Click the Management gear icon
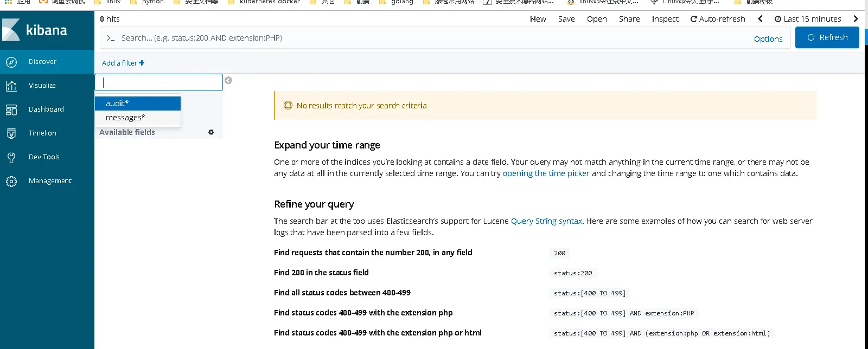 point(11,181)
